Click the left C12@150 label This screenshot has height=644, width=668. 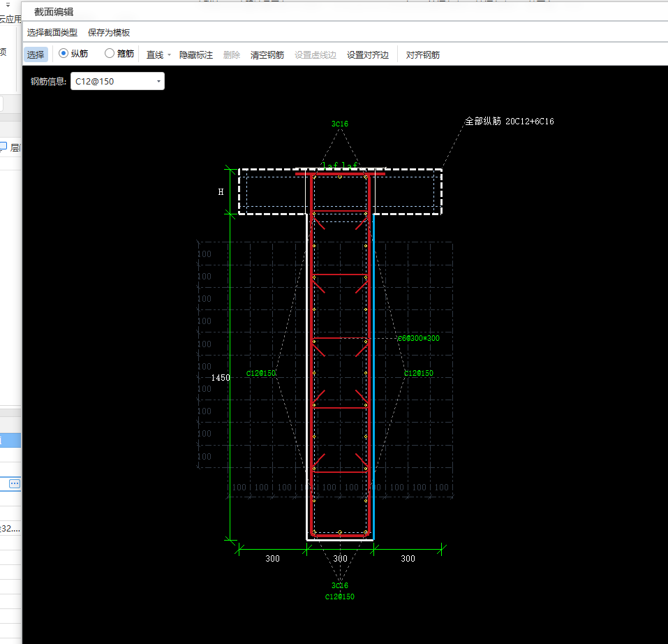pos(261,374)
